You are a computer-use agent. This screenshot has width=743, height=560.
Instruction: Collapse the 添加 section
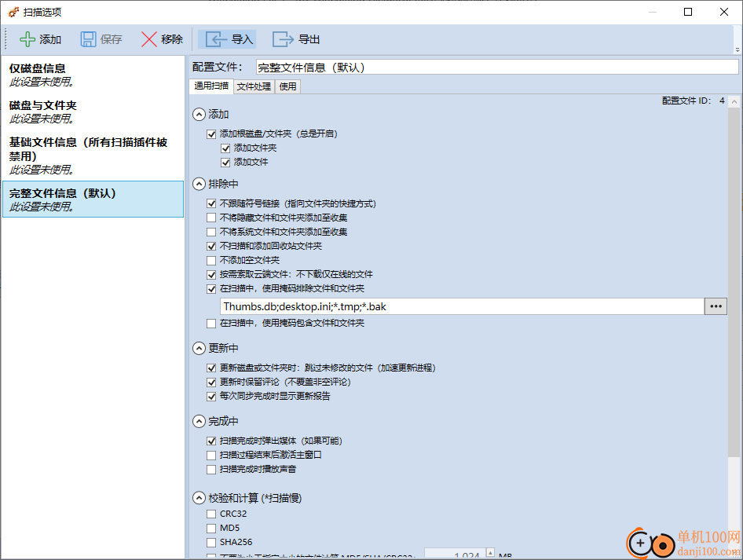[x=199, y=114]
